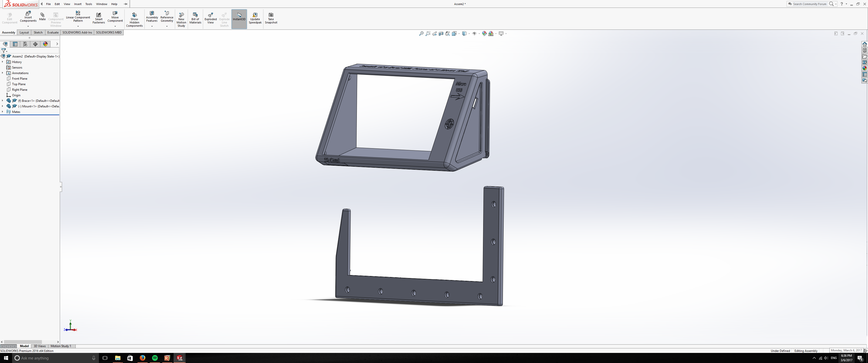This screenshot has width=868, height=363.
Task: Open Dynamic Annotation Views icon
Action: click(447, 33)
